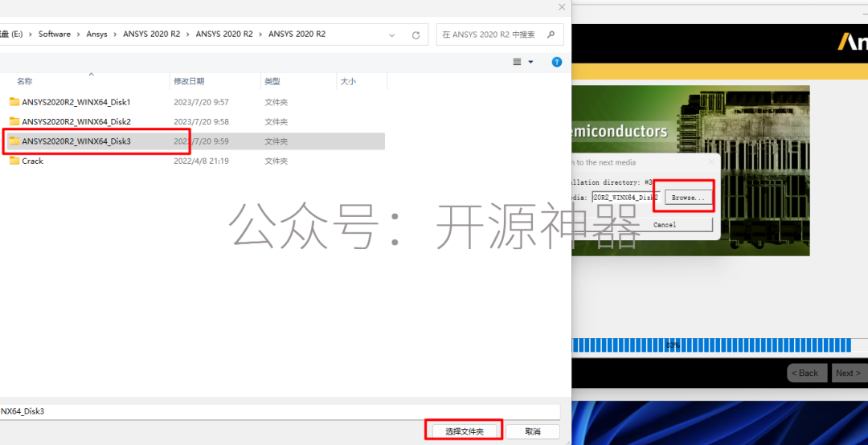
Task: Navigate to first ANSYS 2020 R2 breadcrumb
Action: point(152,35)
